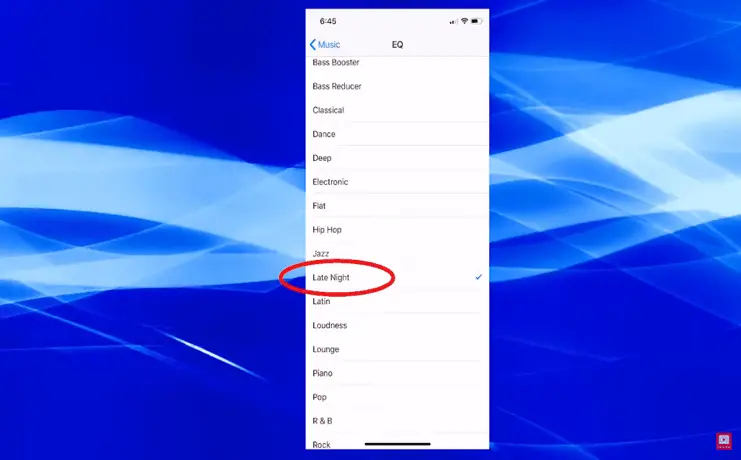Click the battery status icon
741x460 pixels.
(476, 21)
